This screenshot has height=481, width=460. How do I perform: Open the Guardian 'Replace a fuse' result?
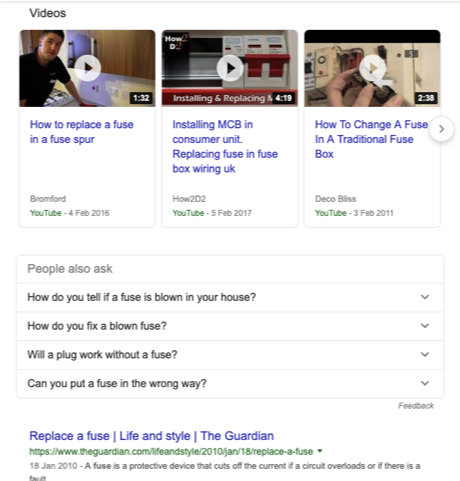click(151, 436)
